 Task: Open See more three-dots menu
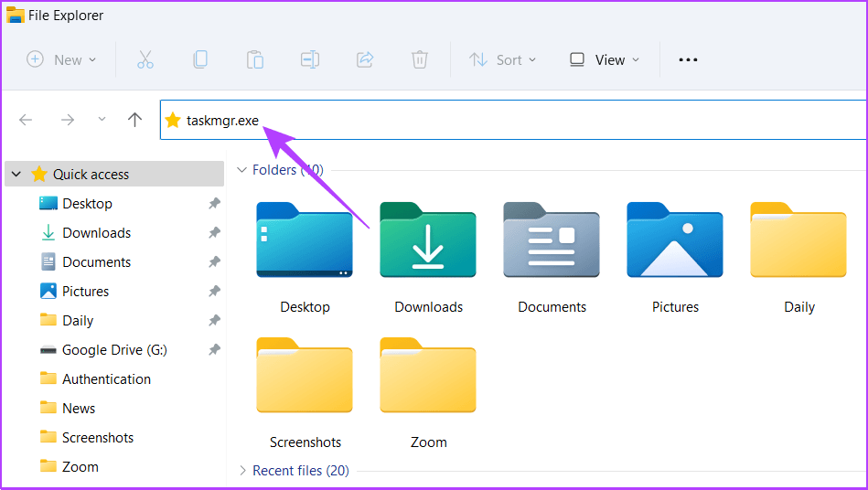pos(688,59)
